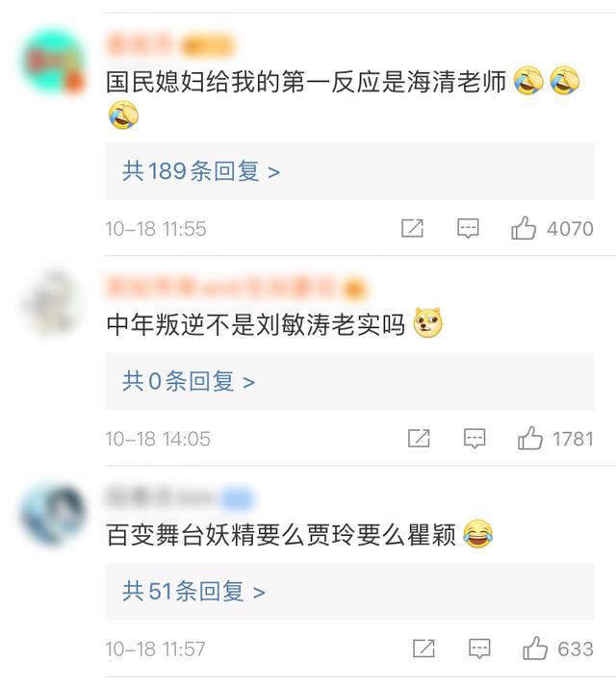Select the comment text about 海清老师
The height and width of the screenshot is (687, 616).
[306, 82]
